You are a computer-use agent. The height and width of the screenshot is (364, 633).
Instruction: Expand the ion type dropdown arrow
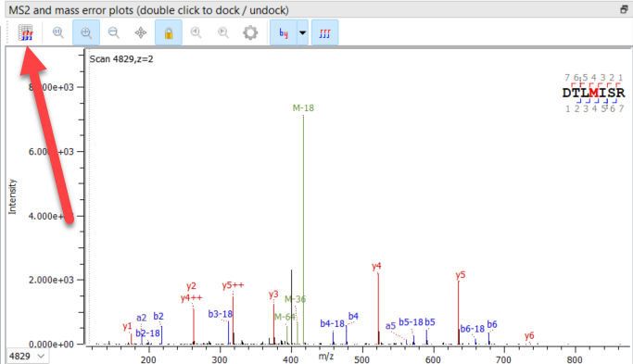point(302,32)
